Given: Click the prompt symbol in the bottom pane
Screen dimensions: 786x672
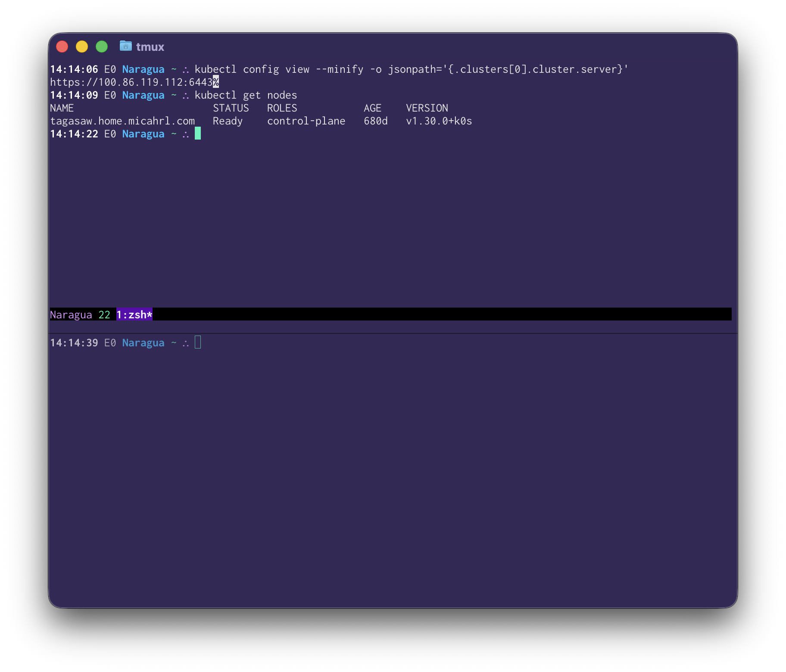Looking at the screenshot, I should (185, 342).
